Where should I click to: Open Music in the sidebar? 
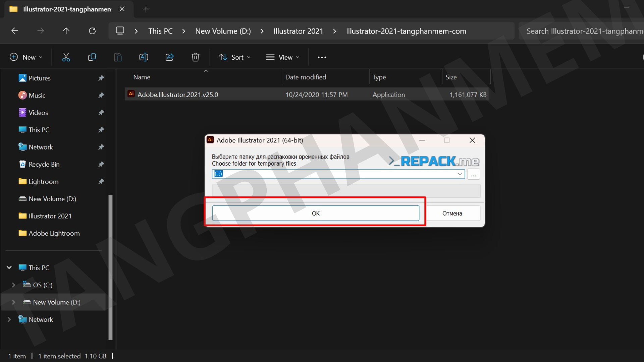click(37, 96)
